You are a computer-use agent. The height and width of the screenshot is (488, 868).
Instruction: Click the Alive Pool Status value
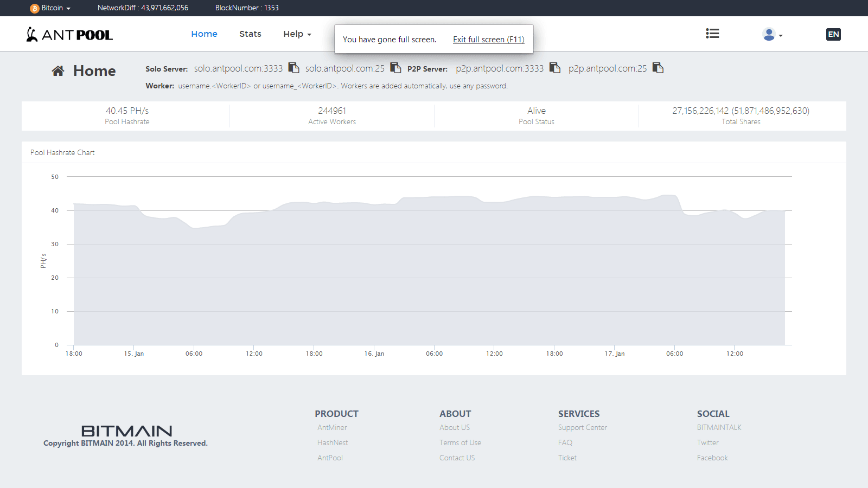(x=537, y=111)
